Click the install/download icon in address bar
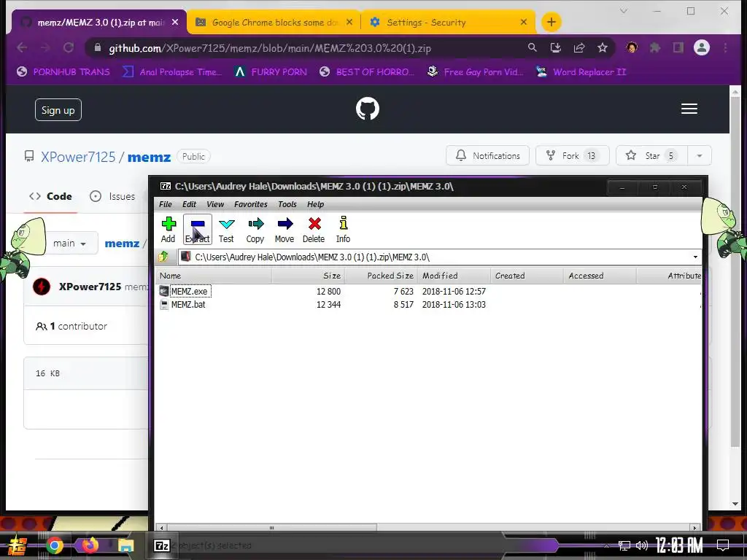This screenshot has width=747, height=560. point(555,47)
